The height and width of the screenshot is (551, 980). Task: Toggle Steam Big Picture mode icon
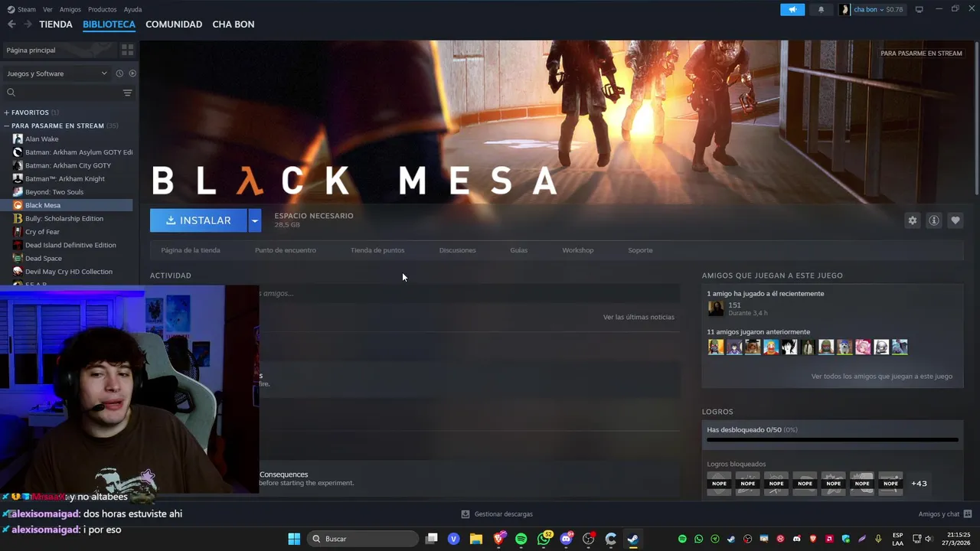click(919, 9)
